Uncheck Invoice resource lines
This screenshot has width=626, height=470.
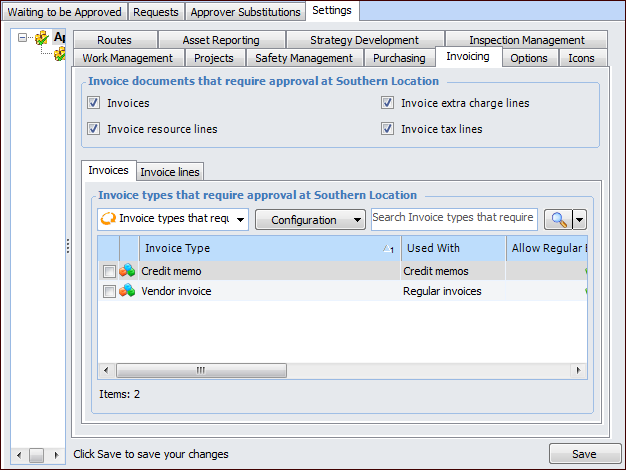click(94, 129)
